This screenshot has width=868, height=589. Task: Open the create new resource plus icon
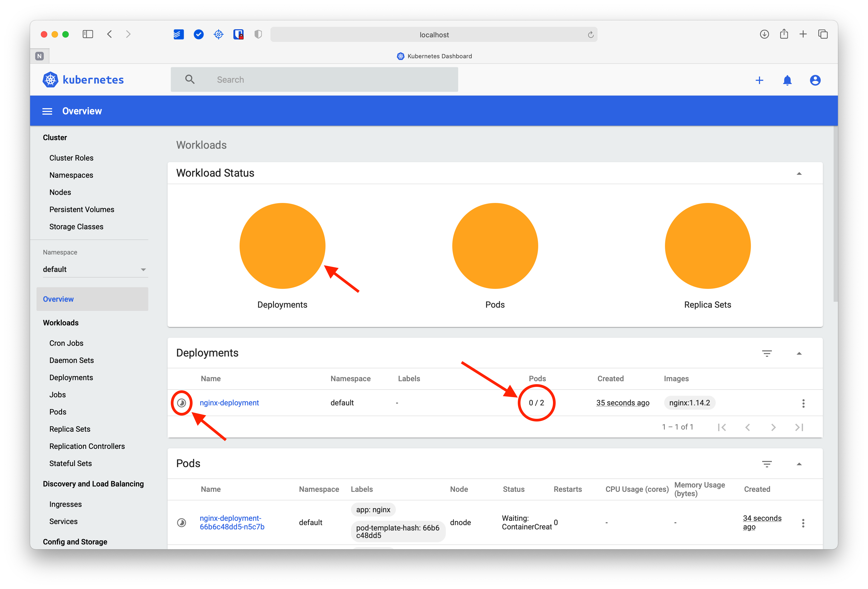759,80
